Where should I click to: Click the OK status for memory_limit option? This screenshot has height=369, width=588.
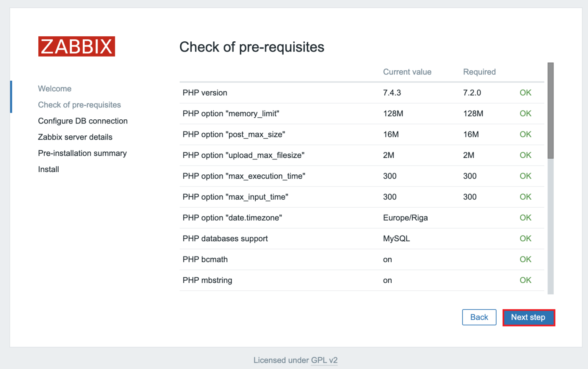pyautogui.click(x=525, y=114)
